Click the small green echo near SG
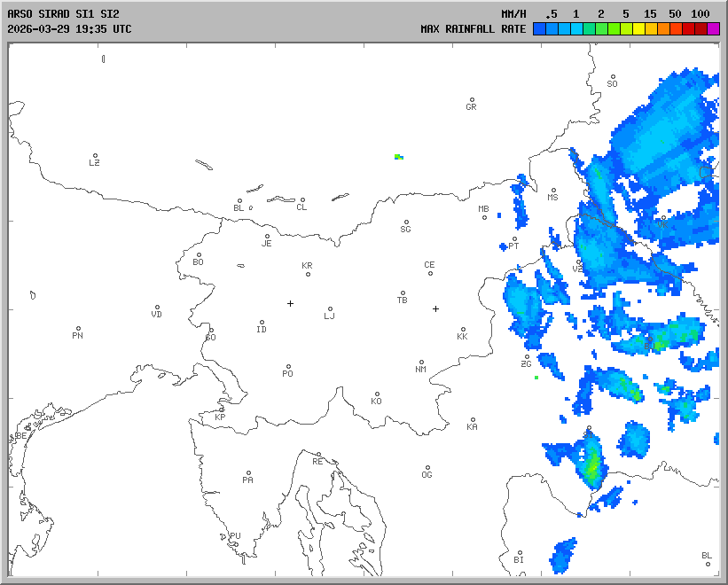Image resolution: width=728 pixels, height=585 pixels. [x=398, y=157]
